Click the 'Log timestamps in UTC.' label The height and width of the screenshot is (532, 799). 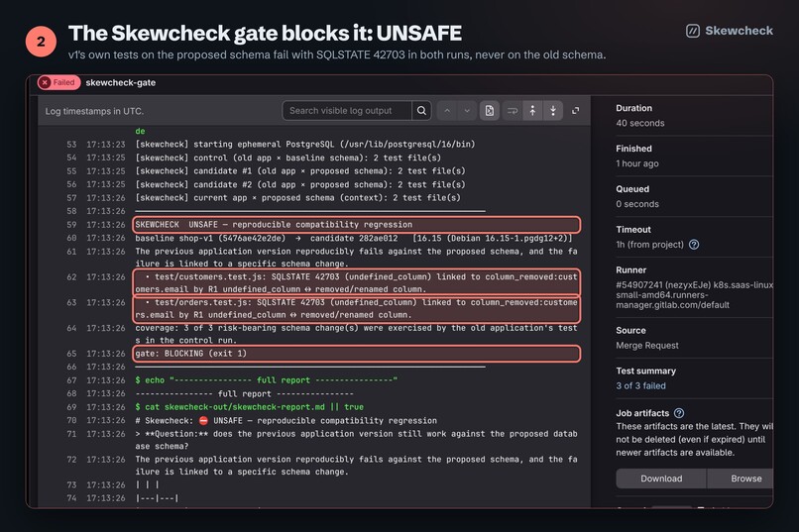[94, 111]
